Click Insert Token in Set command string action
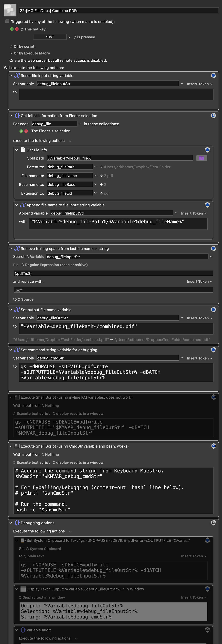The width and height of the screenshot is (222, 644). pos(199,358)
